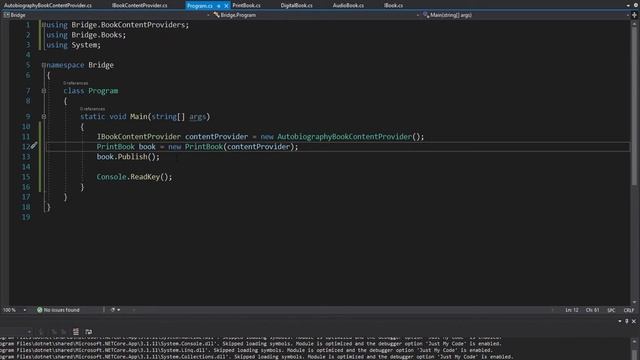The image size is (640, 360).
Task: Show the open documents list dropdown arrow
Action: pyautogui.click(x=628, y=6)
